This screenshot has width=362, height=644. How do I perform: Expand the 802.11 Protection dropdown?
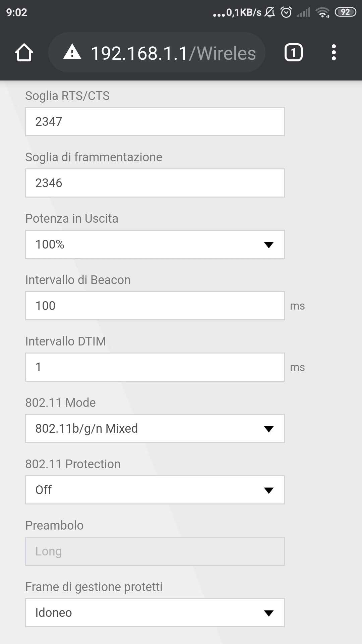coord(155,490)
